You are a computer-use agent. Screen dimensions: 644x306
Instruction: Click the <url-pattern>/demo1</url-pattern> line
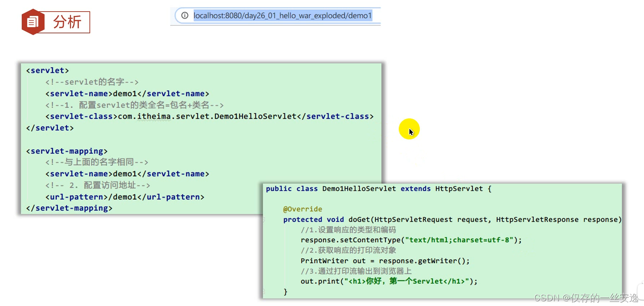tap(125, 197)
